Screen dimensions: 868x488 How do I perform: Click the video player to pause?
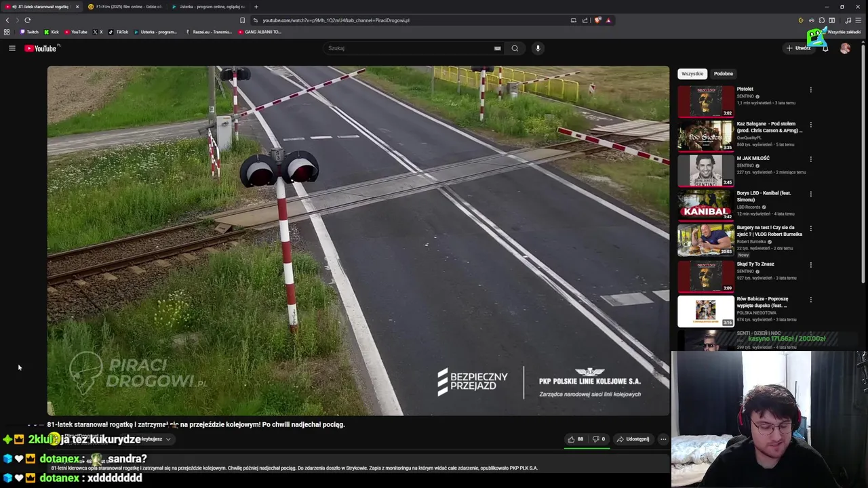pos(358,240)
